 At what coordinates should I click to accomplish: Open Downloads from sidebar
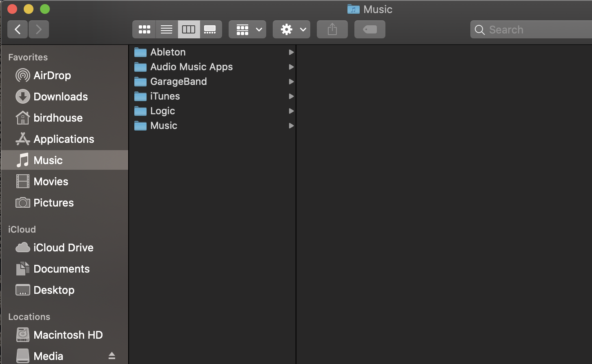(65, 97)
